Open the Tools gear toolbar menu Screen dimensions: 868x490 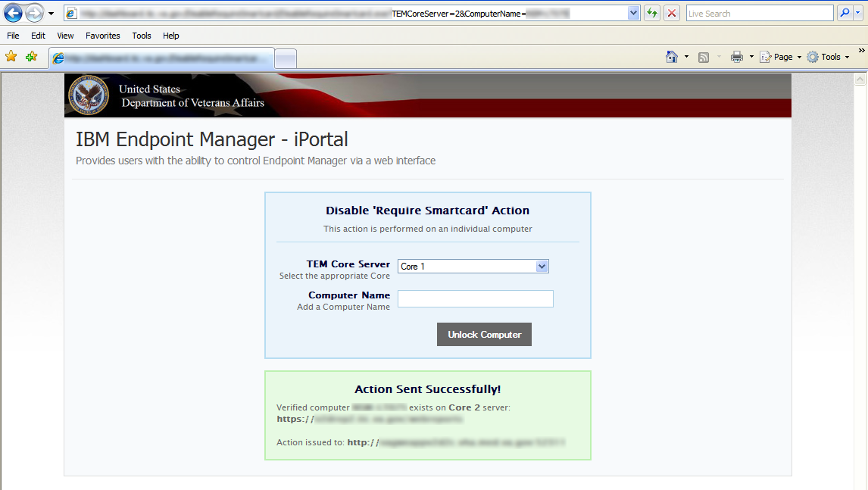click(828, 57)
